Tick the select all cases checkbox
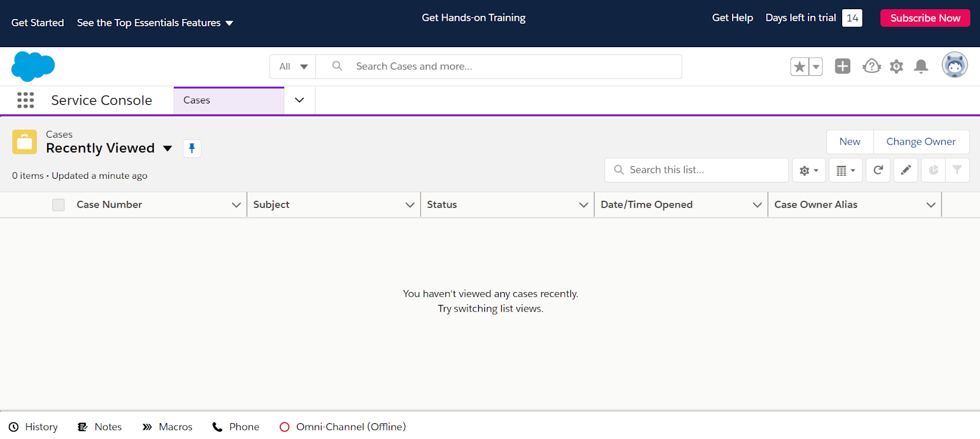This screenshot has width=980, height=439. (x=58, y=205)
